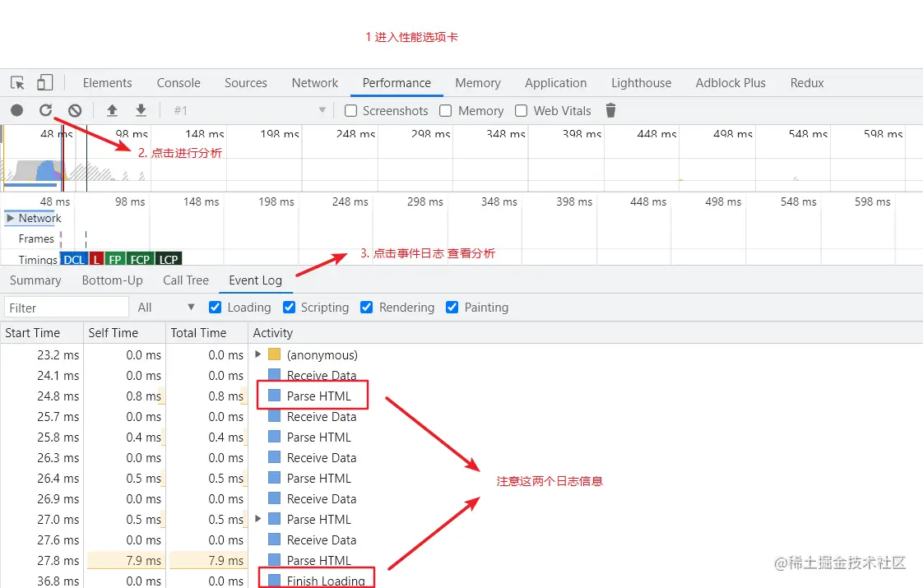Switch to the Elements tab

(x=107, y=83)
